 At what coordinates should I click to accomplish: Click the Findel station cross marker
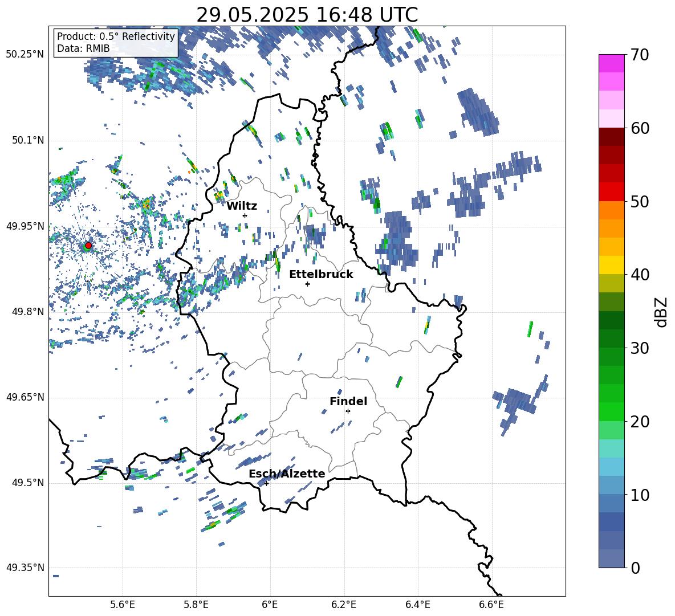pos(348,411)
